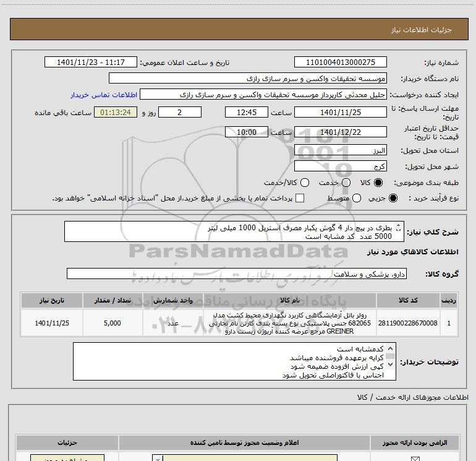Select the کالا radio button
The image size is (476, 461).
coord(378,183)
